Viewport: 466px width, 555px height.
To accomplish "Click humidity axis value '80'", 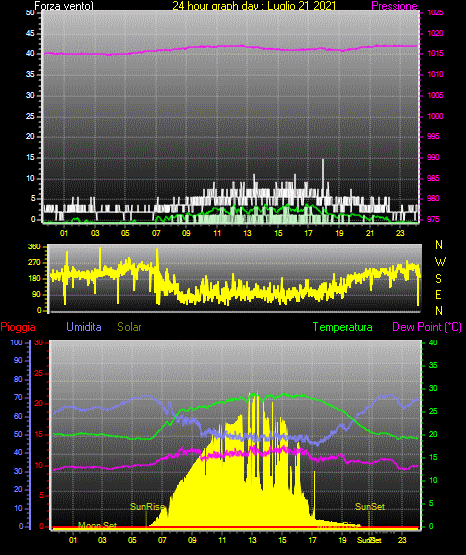I will pos(18,379).
